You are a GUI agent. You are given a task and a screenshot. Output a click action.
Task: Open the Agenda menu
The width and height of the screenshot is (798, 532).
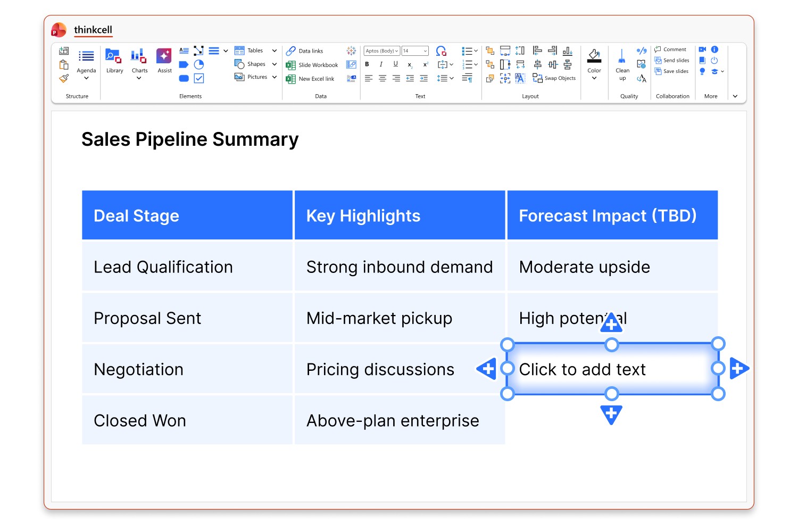[x=86, y=64]
